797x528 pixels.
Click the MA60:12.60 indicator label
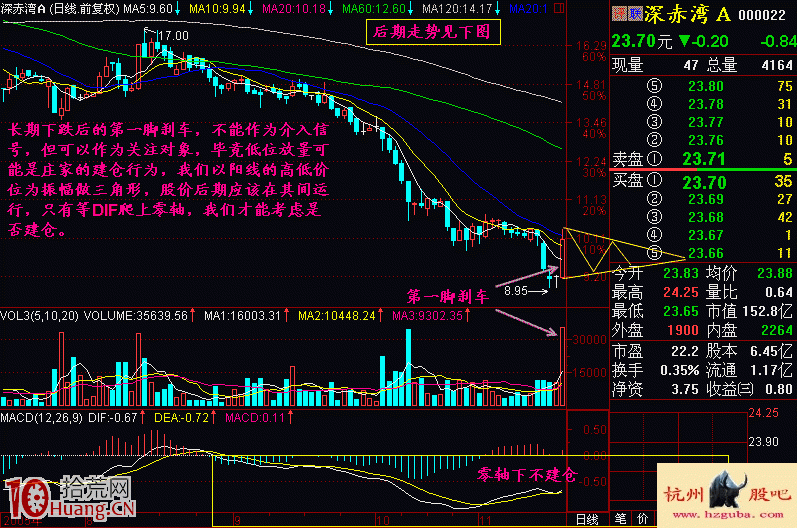[374, 9]
